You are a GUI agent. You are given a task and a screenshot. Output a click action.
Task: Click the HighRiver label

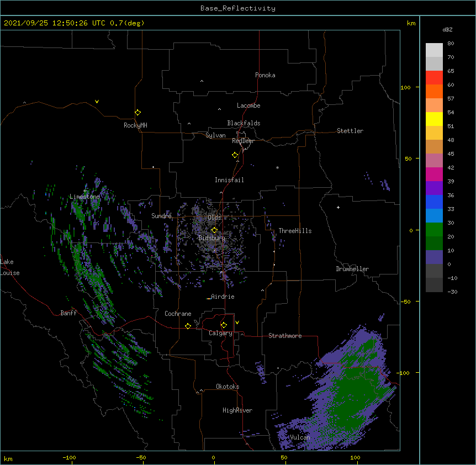(237, 410)
